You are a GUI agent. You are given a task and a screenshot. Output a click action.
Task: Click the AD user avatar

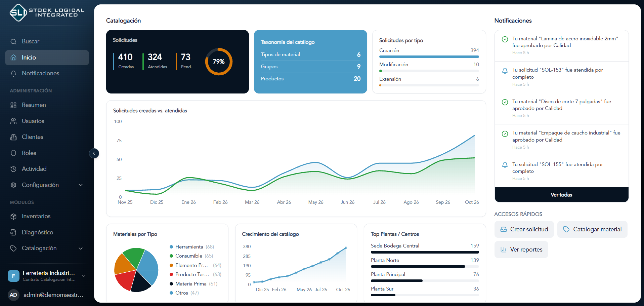[x=13, y=295]
